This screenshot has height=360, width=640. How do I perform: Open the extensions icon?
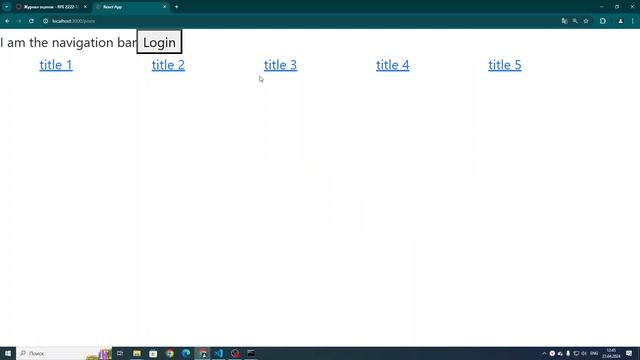click(x=603, y=21)
